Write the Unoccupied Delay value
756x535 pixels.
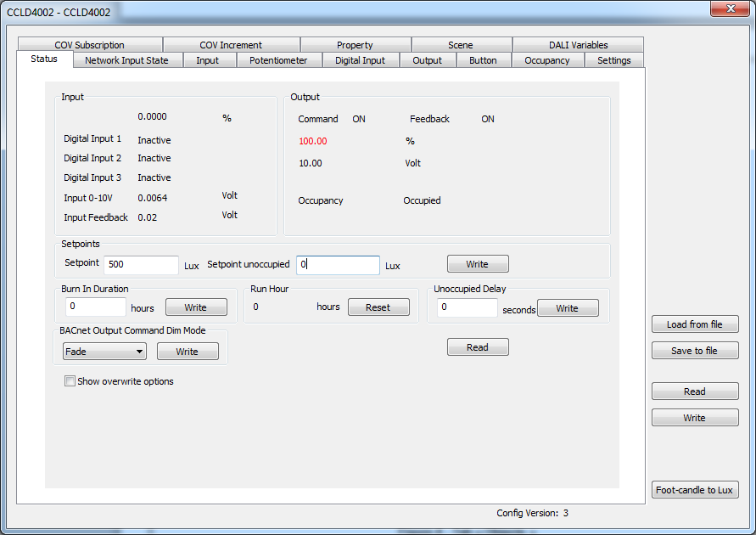click(x=568, y=308)
